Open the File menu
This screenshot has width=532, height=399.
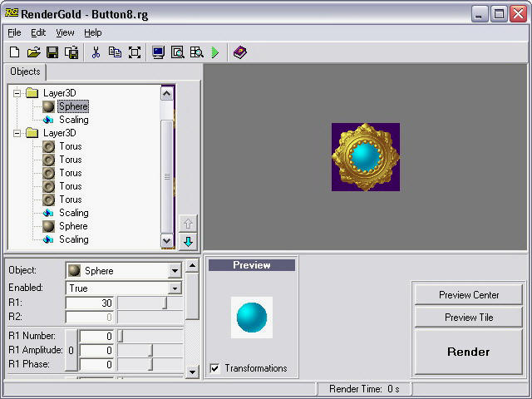(14, 32)
